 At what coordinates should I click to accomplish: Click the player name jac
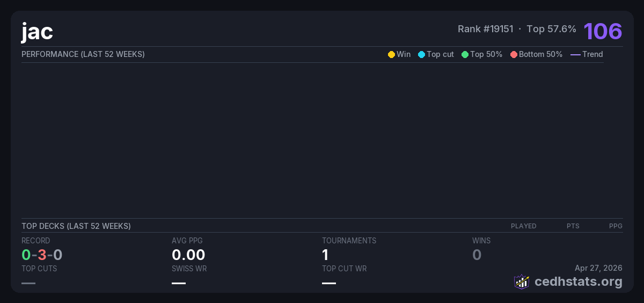(37, 32)
